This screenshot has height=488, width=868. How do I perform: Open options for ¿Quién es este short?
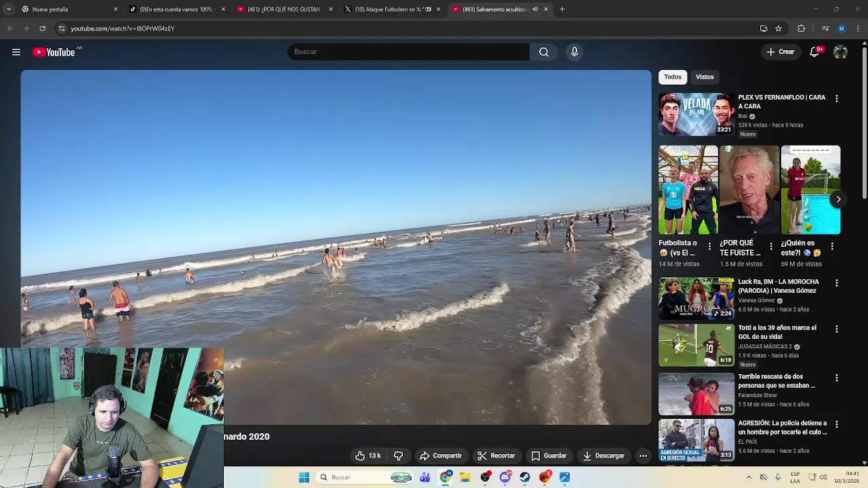click(x=831, y=247)
